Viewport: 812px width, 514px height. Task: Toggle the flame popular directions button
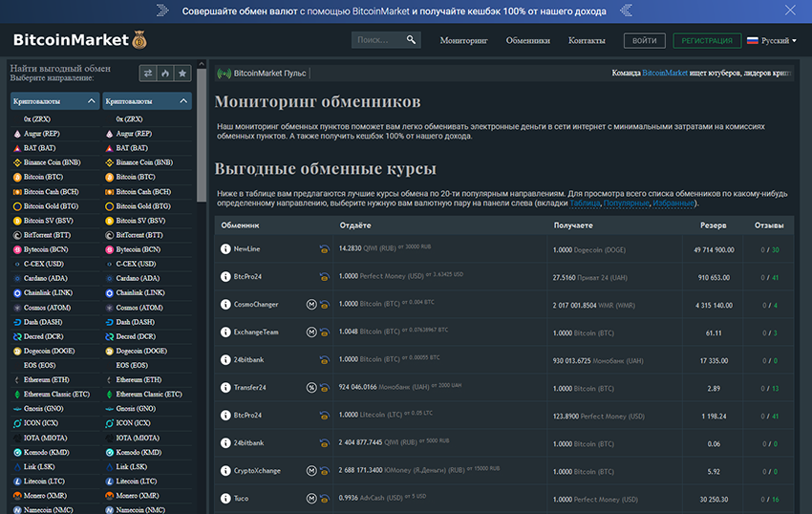pos(165,74)
